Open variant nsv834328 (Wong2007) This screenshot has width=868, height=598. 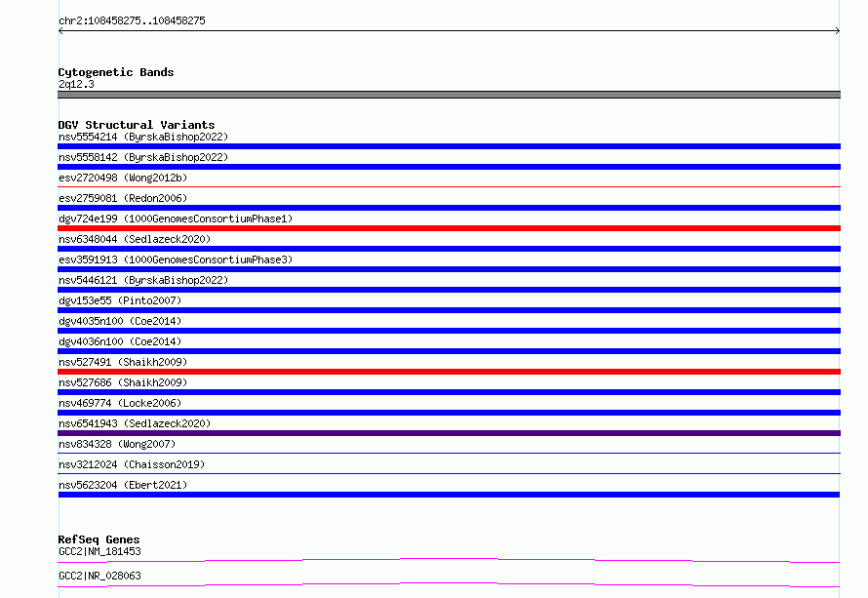click(x=117, y=444)
